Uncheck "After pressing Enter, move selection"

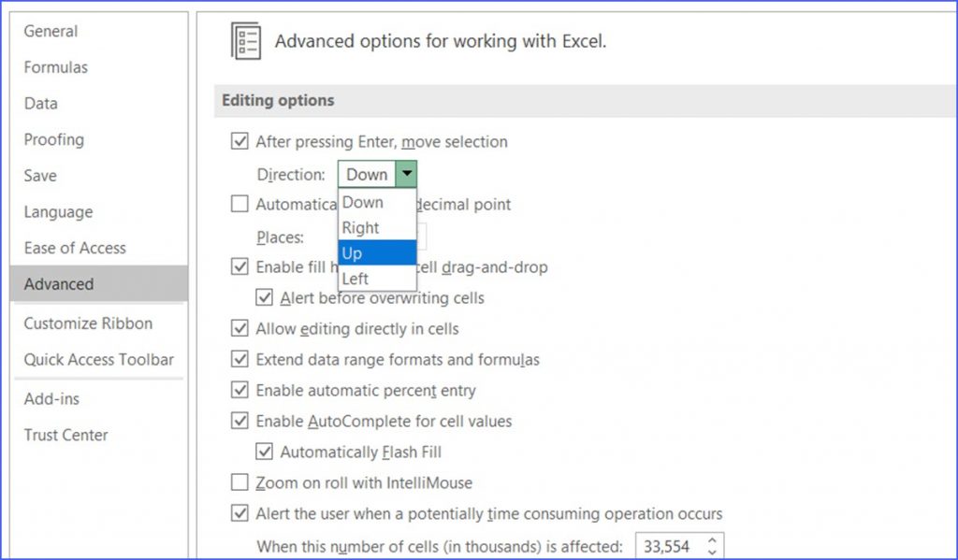click(x=241, y=141)
